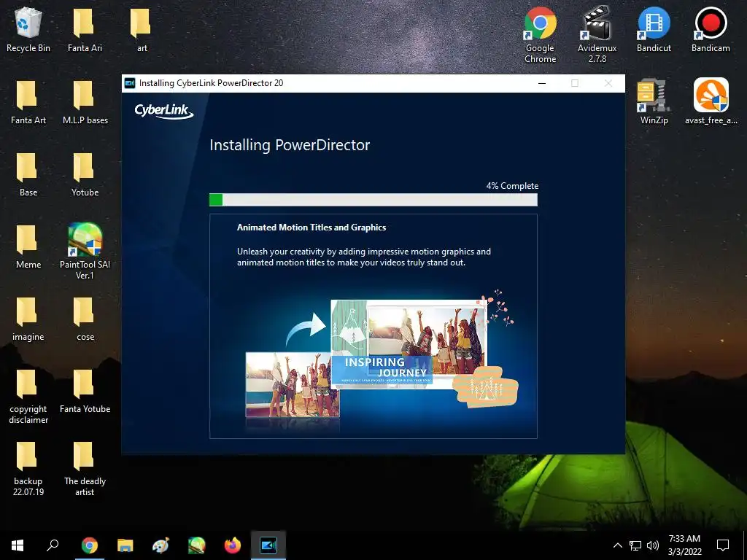Select the Fanta Art folder
This screenshot has width=747, height=560.
click(x=28, y=102)
